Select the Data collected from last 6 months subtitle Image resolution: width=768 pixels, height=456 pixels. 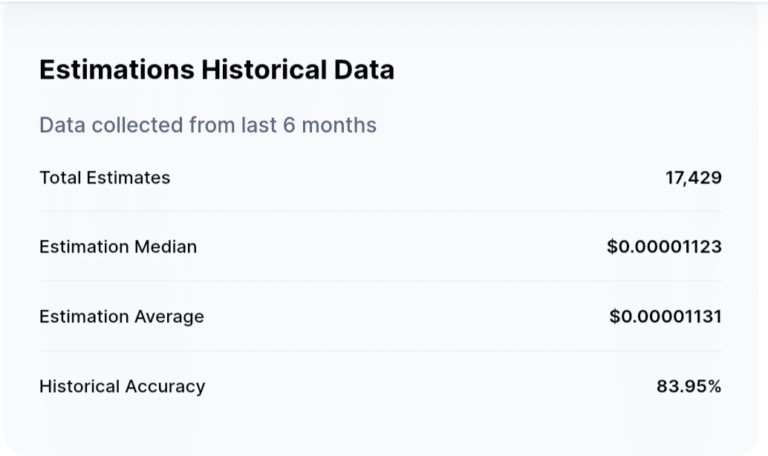(x=208, y=125)
